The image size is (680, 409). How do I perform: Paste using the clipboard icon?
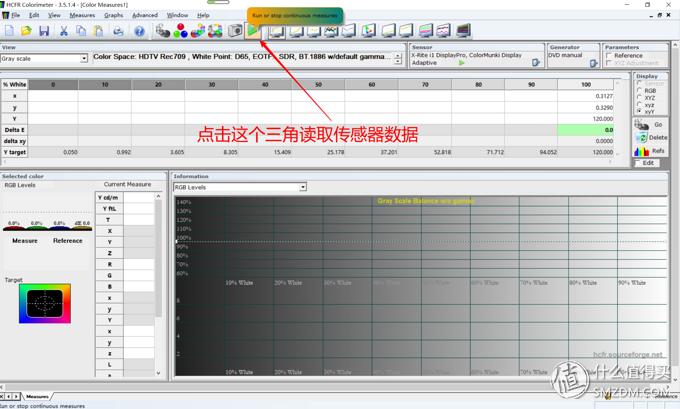(99, 31)
